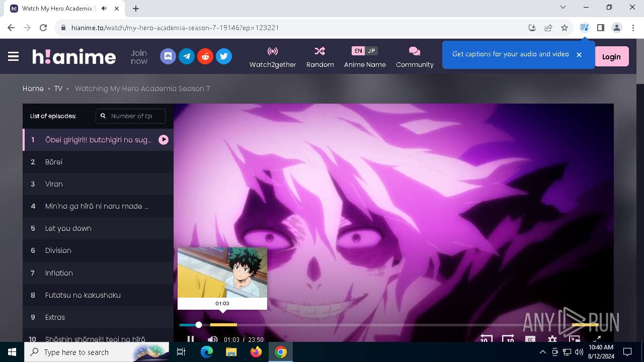644x362 pixels.
Task: Click the taskbar search box
Action: 97,352
